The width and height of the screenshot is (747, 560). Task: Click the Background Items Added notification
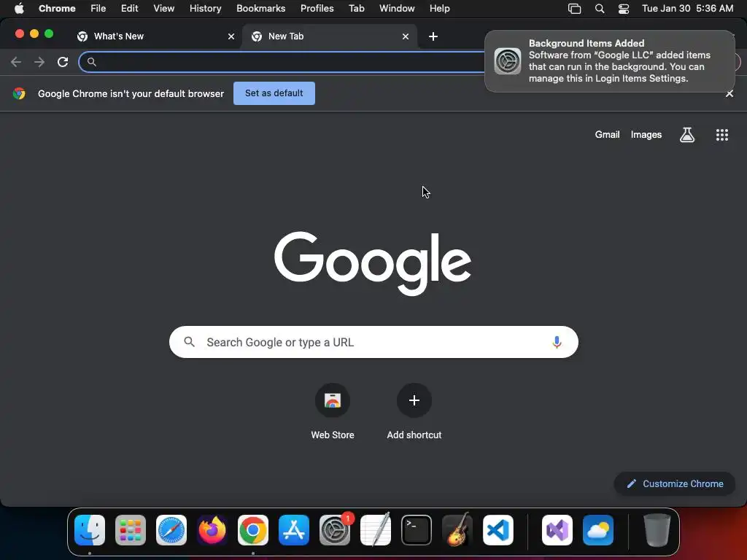(x=610, y=61)
